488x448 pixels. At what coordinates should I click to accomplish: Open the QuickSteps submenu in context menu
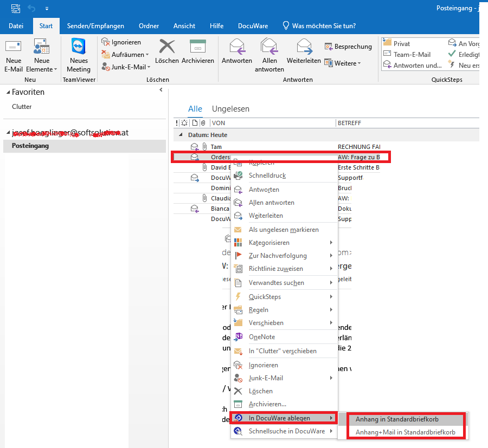pos(284,297)
